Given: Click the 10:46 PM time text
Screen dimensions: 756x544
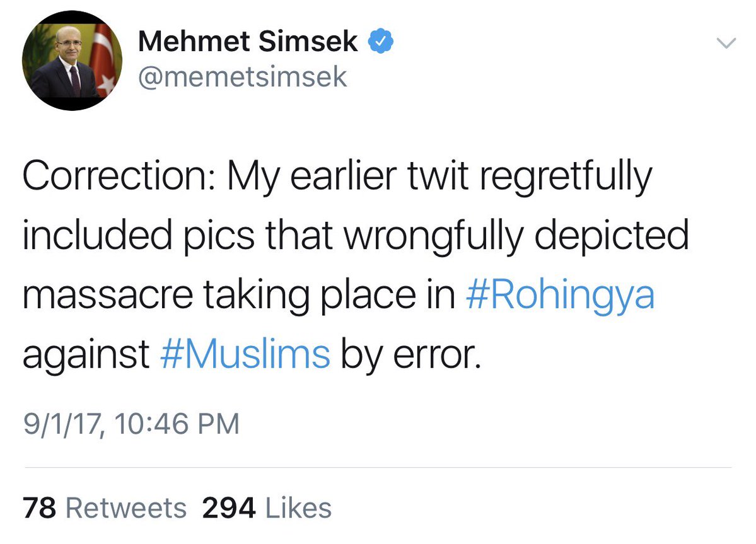Looking at the screenshot, I should pos(177,424).
